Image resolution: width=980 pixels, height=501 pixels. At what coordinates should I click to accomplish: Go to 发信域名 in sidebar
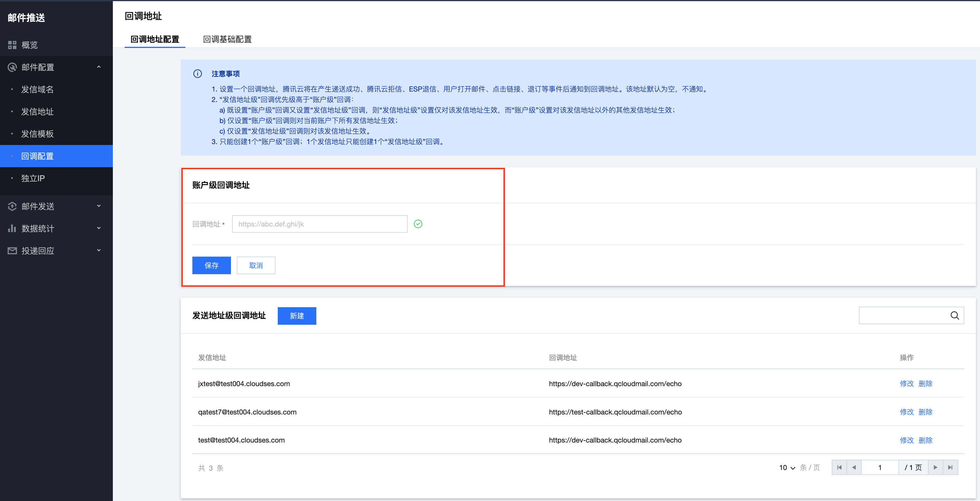[x=56, y=89]
